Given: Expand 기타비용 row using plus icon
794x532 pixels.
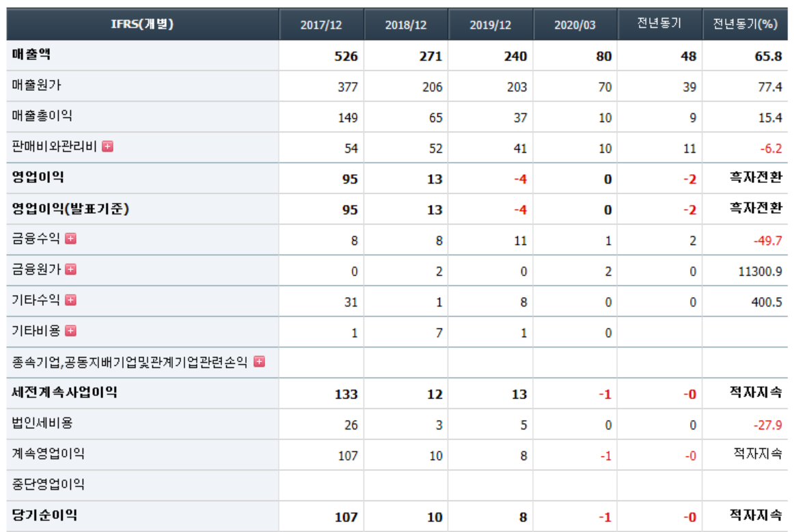Looking at the screenshot, I should 71,331.
